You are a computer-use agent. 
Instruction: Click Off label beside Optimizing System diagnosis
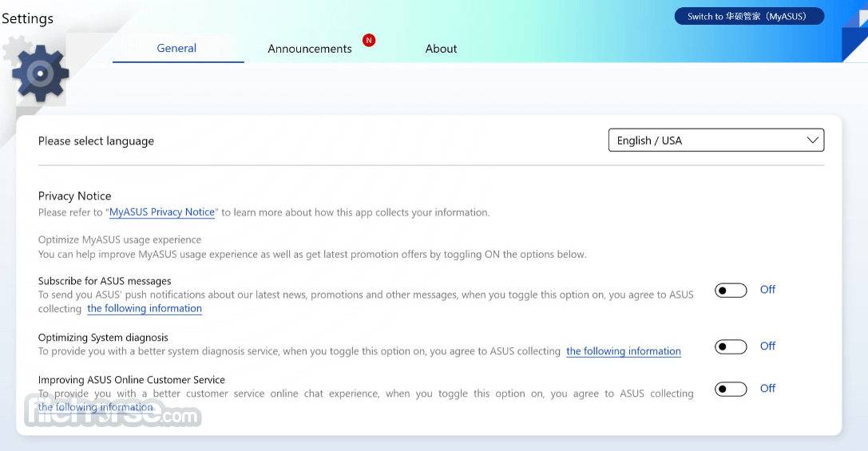pos(768,346)
